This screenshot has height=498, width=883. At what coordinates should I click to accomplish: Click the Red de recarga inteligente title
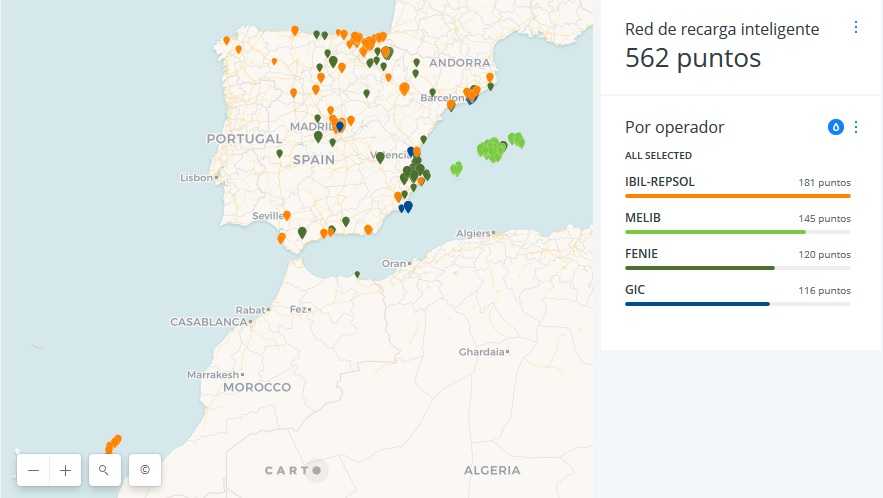(722, 29)
